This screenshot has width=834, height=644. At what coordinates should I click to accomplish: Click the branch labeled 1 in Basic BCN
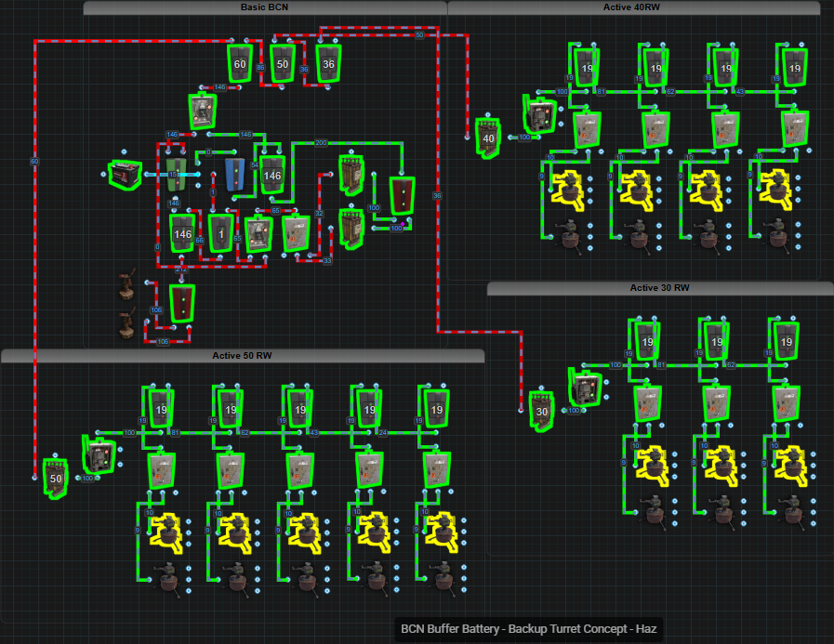coord(220,233)
